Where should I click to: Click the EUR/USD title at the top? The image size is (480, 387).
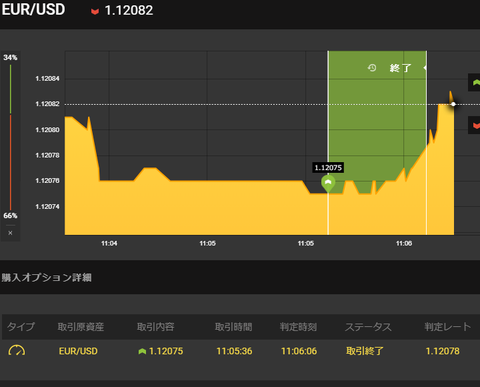(33, 9)
